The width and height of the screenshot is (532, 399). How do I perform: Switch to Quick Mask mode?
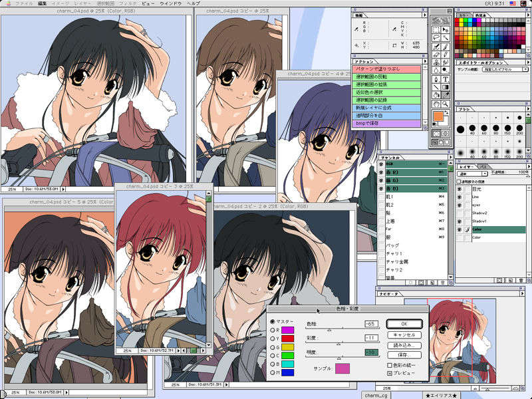tap(446, 134)
